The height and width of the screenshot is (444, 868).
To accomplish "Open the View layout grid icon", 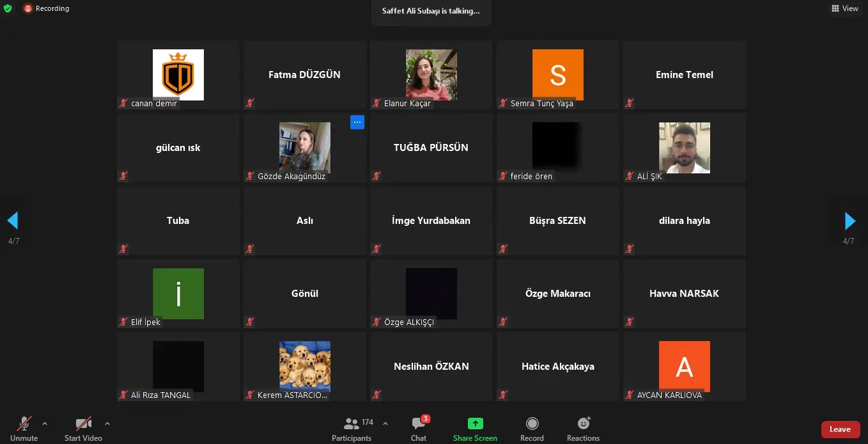I will (x=835, y=8).
